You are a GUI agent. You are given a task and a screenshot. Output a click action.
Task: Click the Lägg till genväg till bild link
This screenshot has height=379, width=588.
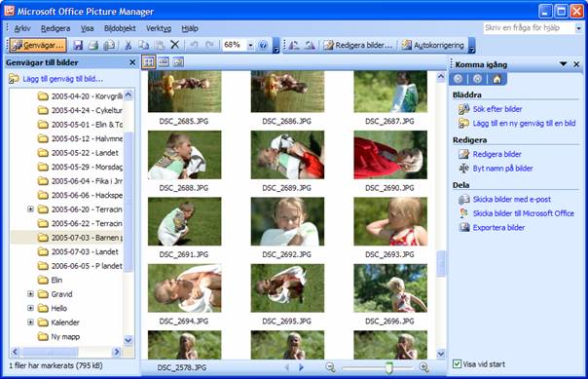[x=62, y=79]
